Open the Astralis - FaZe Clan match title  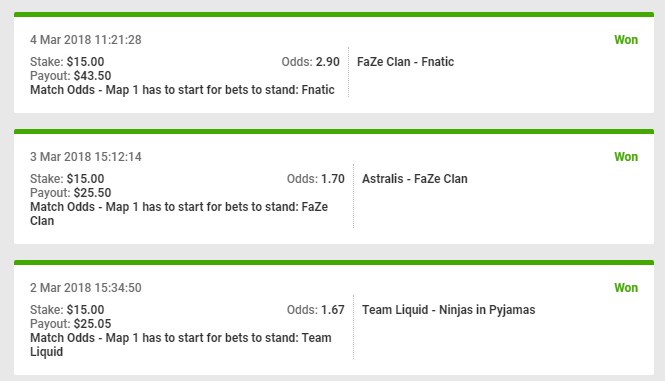click(x=415, y=179)
